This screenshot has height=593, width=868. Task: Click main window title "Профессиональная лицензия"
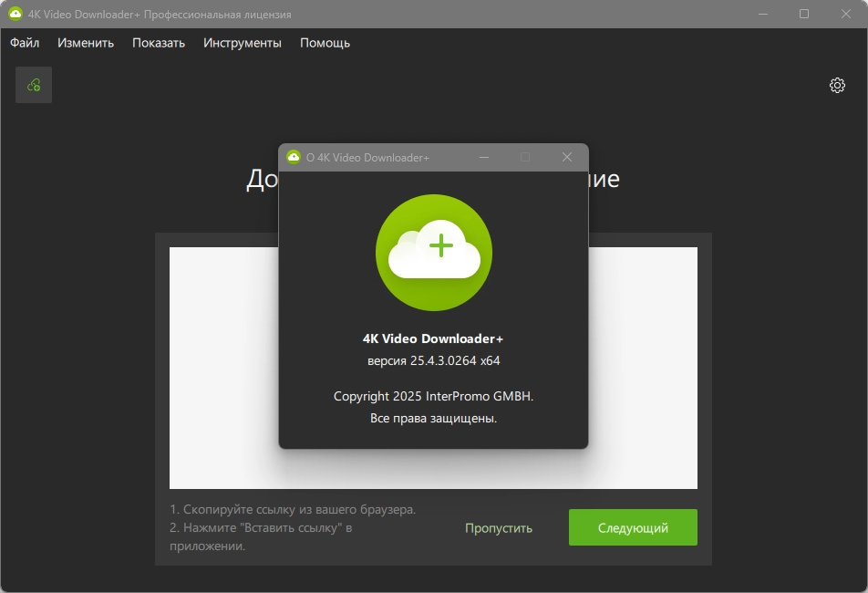tap(218, 15)
